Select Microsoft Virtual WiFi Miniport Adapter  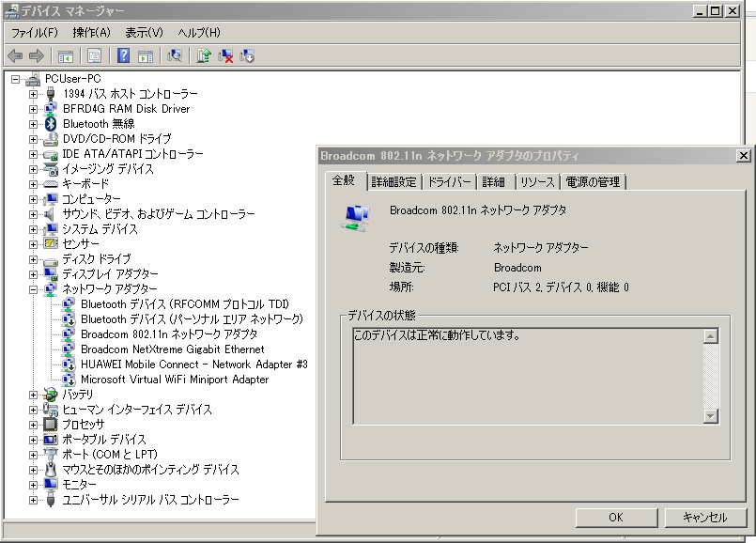point(175,380)
